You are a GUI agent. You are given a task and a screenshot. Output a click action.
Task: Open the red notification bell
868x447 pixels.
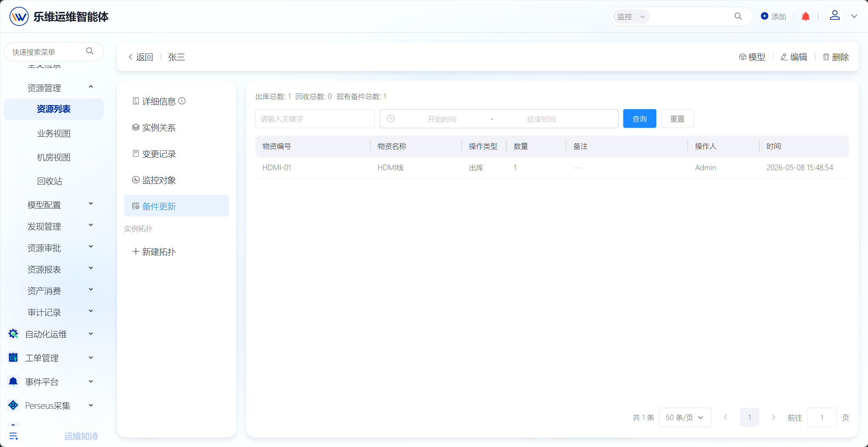[x=806, y=16]
